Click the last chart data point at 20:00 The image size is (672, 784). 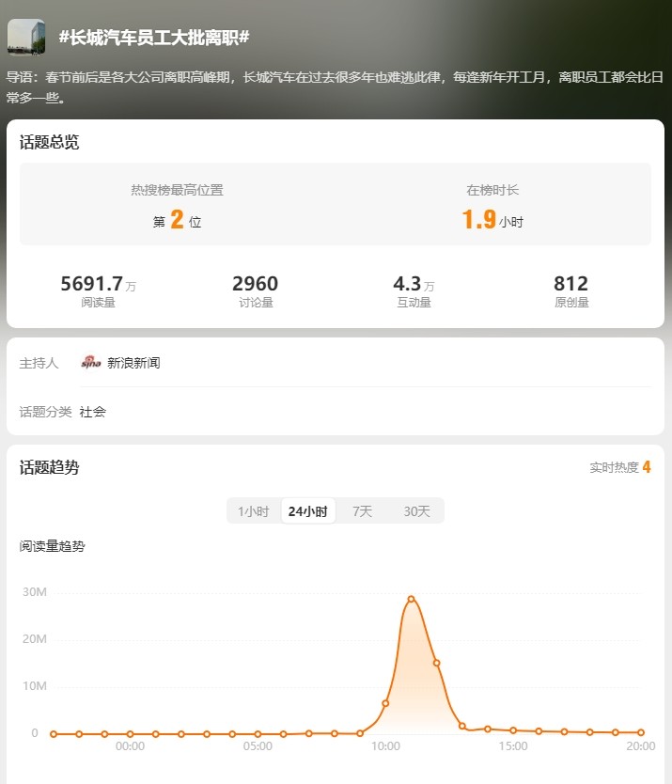pos(641,732)
